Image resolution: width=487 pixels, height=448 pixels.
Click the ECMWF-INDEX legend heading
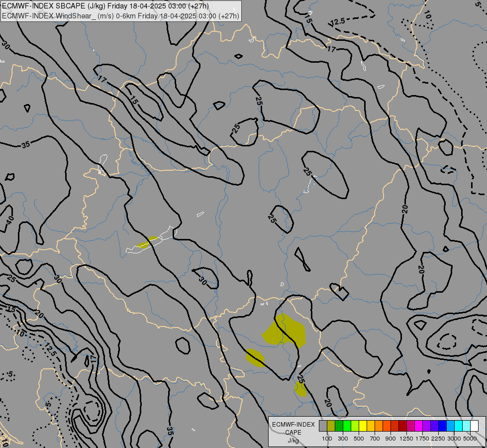[x=293, y=425]
